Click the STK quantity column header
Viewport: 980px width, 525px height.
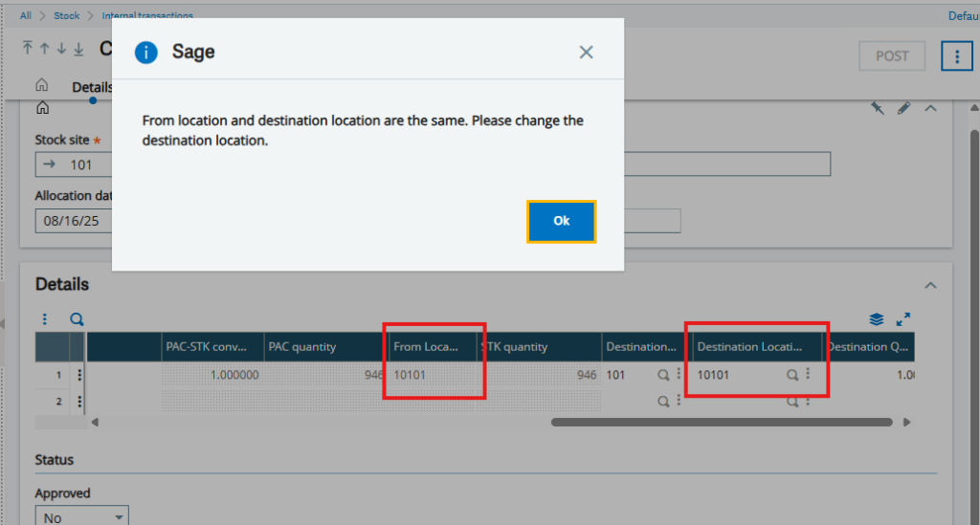click(539, 346)
